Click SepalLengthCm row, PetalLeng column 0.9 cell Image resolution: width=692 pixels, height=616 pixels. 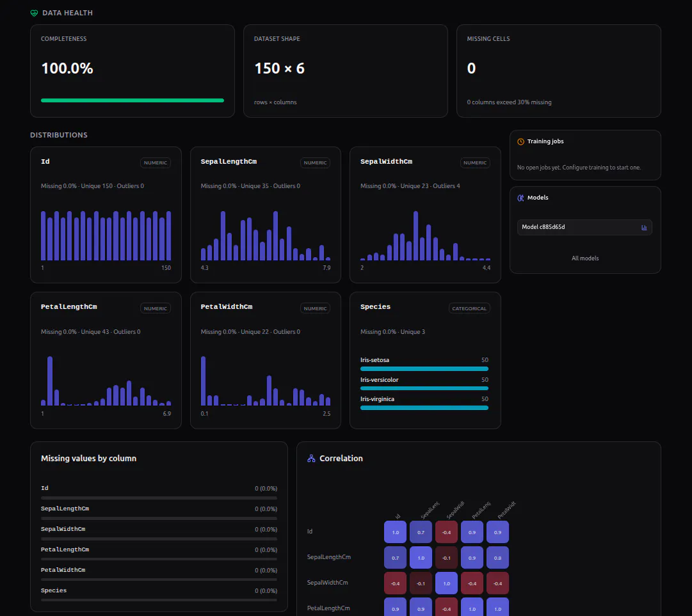pyautogui.click(x=472, y=558)
